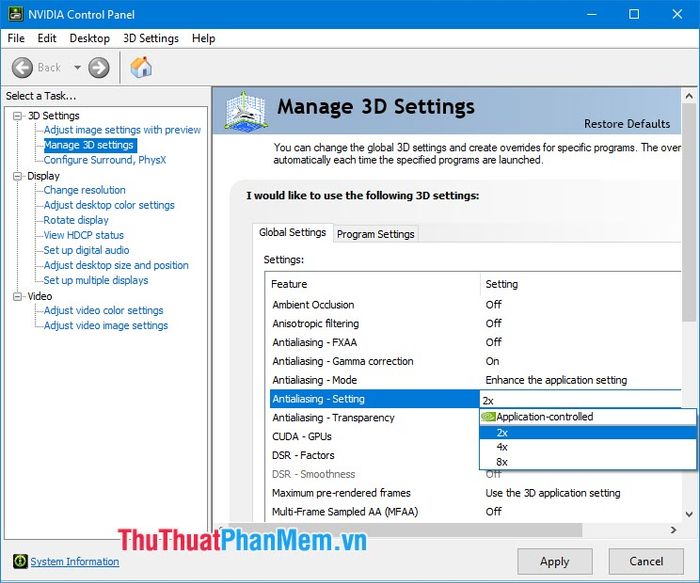The height and width of the screenshot is (583, 700).
Task: Click the NVIDIA Control Panel title icon
Action: [x=16, y=14]
